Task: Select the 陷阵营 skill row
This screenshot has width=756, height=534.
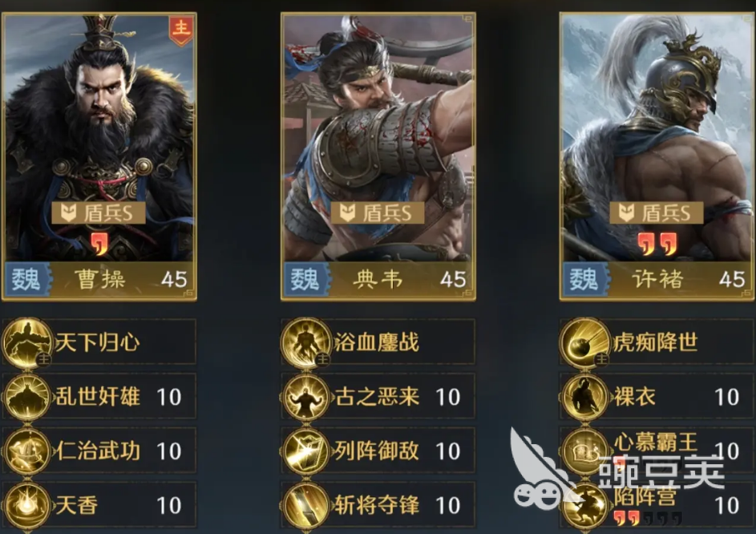Action: 657,505
